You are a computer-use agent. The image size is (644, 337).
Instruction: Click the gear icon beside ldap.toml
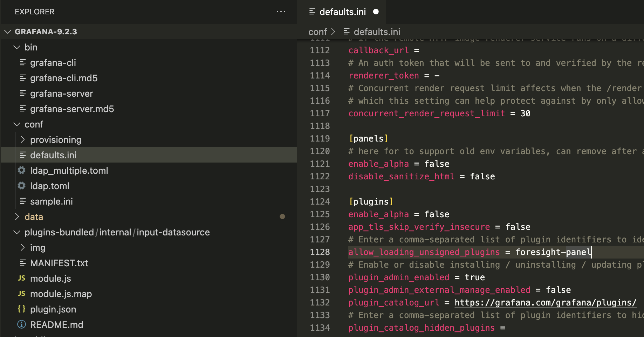tap(22, 186)
